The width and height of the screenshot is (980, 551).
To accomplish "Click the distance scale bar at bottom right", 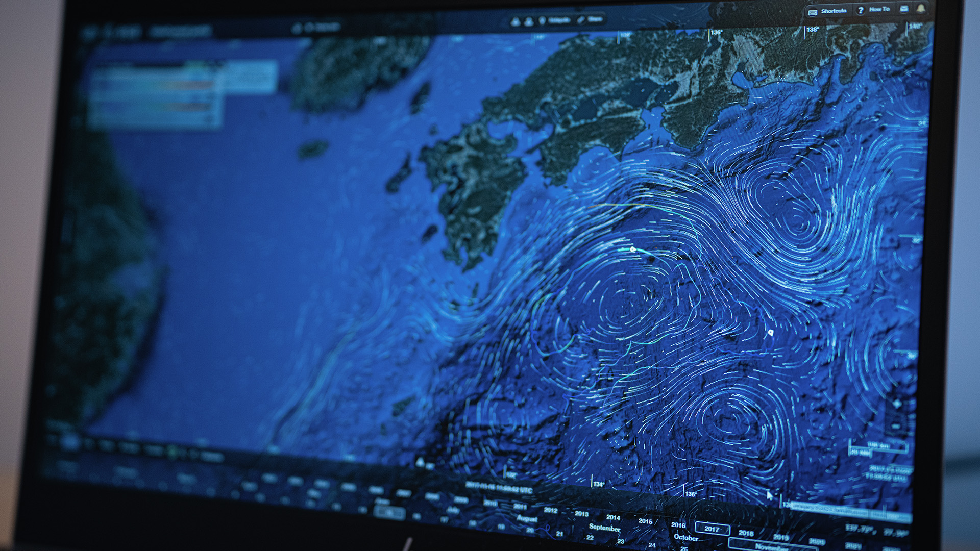I will pos(878,449).
